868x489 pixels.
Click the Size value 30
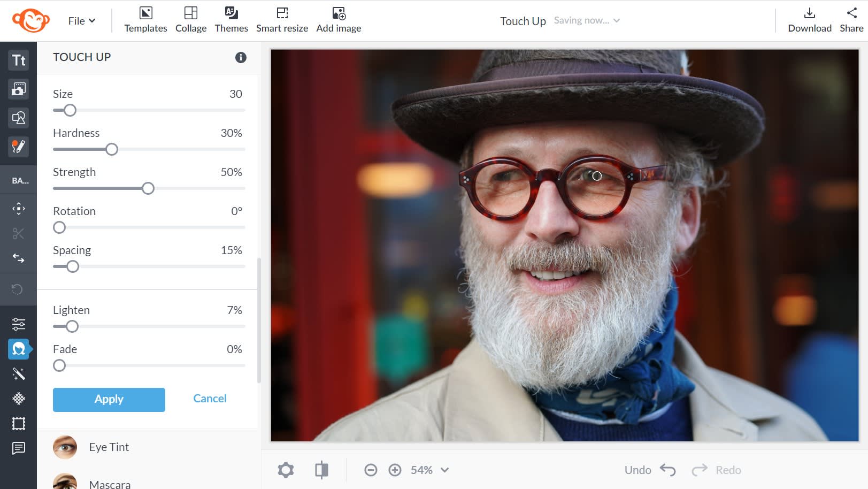coord(236,94)
